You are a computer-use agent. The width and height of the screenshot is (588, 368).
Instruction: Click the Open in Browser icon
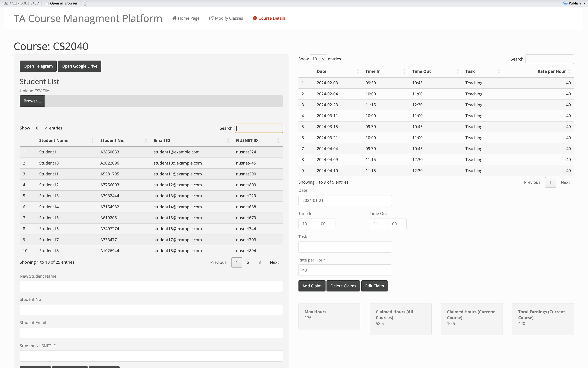pyautogui.click(x=46, y=3)
